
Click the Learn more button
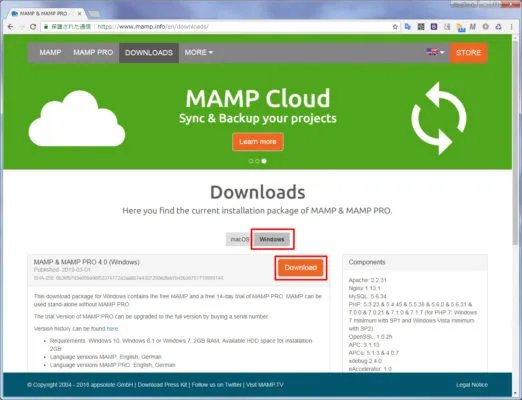(x=258, y=142)
